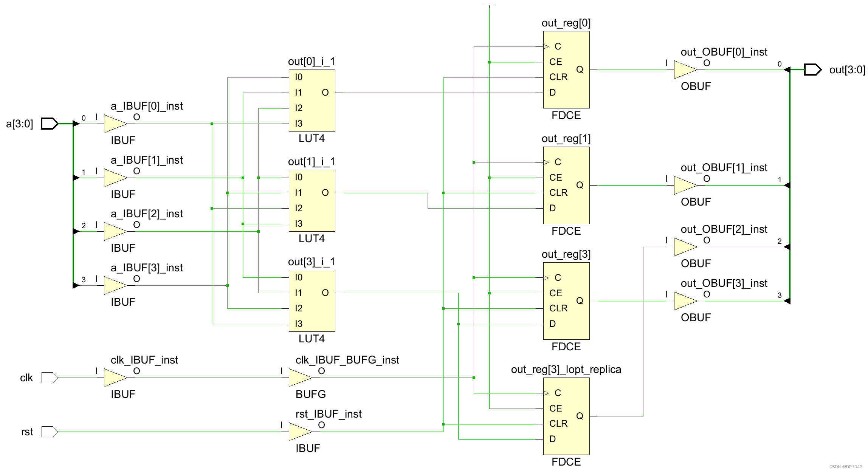Select the rst input port marker
This screenshot has height=472, width=868.
pyautogui.click(x=49, y=431)
